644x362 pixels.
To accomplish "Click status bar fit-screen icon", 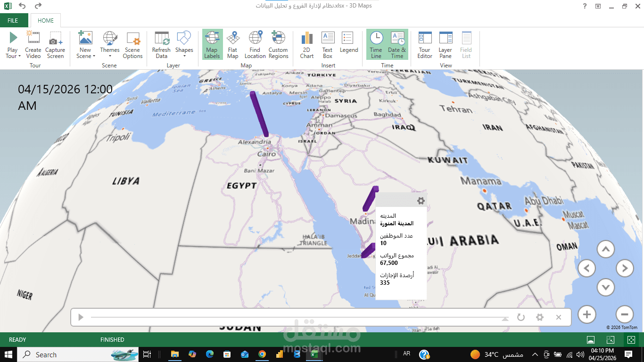I will (x=610, y=339).
